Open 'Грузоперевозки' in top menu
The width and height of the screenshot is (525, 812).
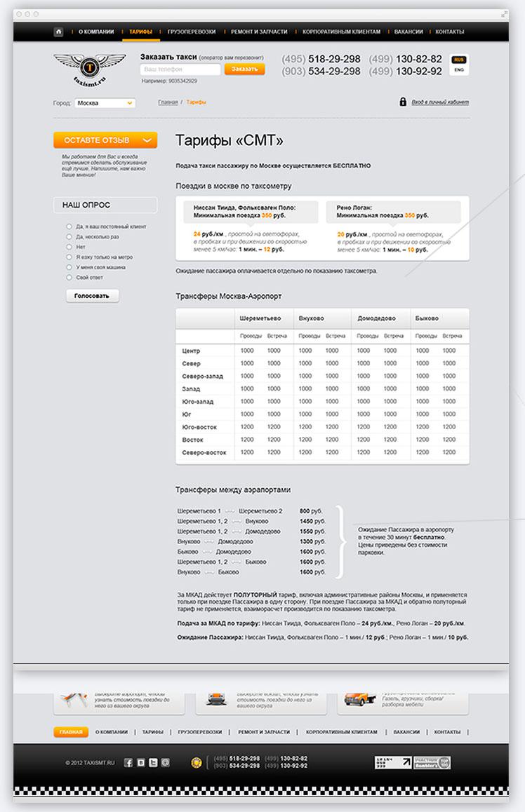point(192,32)
